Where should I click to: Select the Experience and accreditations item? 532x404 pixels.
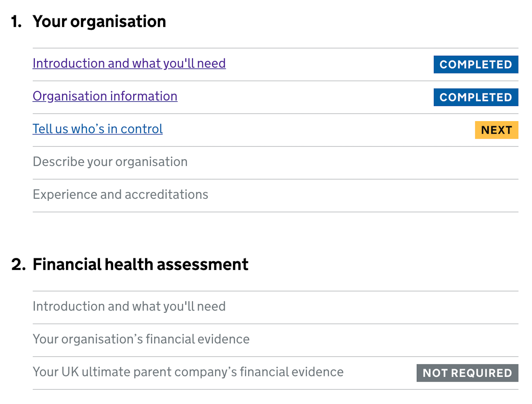coord(120,195)
